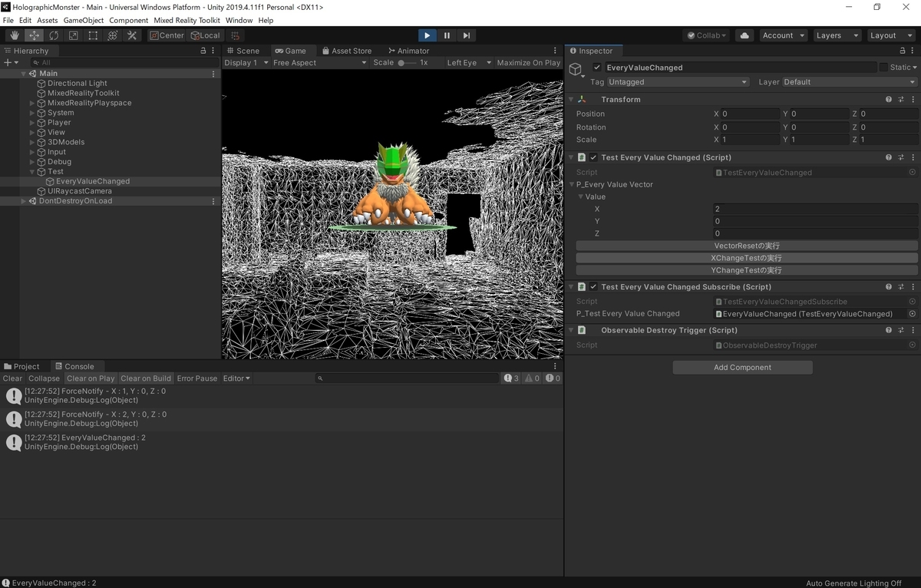Click the Pause button

[447, 35]
